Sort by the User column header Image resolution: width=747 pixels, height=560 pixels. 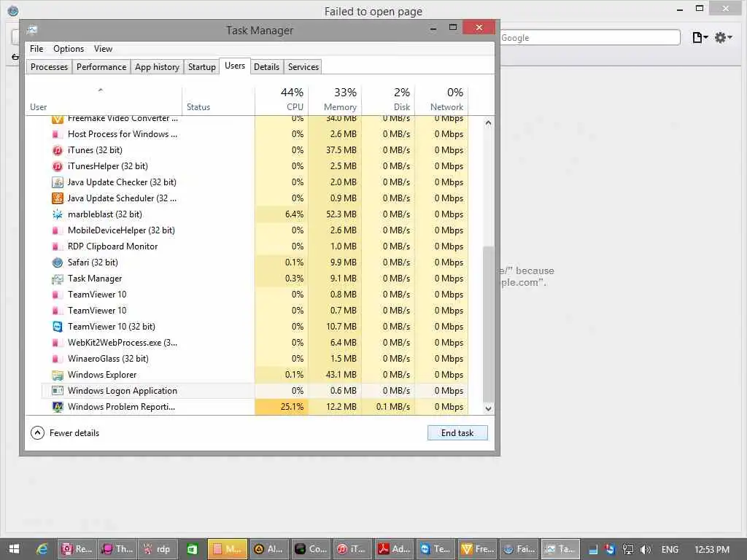(x=104, y=100)
